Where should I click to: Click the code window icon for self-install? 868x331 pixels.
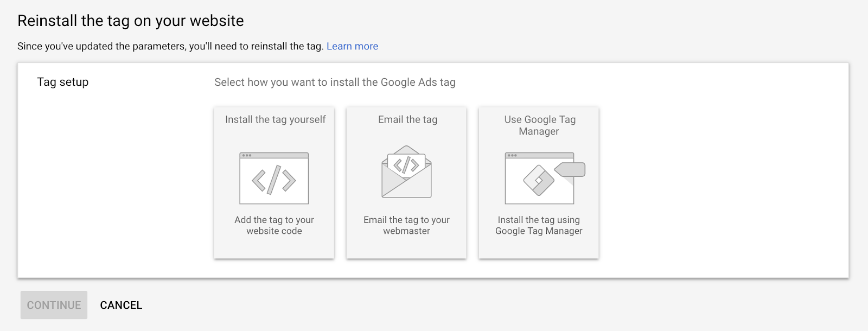[274, 179]
